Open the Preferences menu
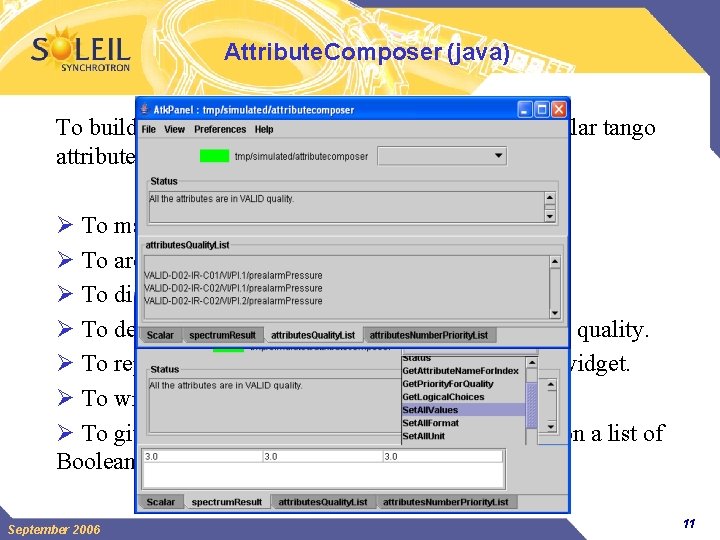 tap(220, 129)
